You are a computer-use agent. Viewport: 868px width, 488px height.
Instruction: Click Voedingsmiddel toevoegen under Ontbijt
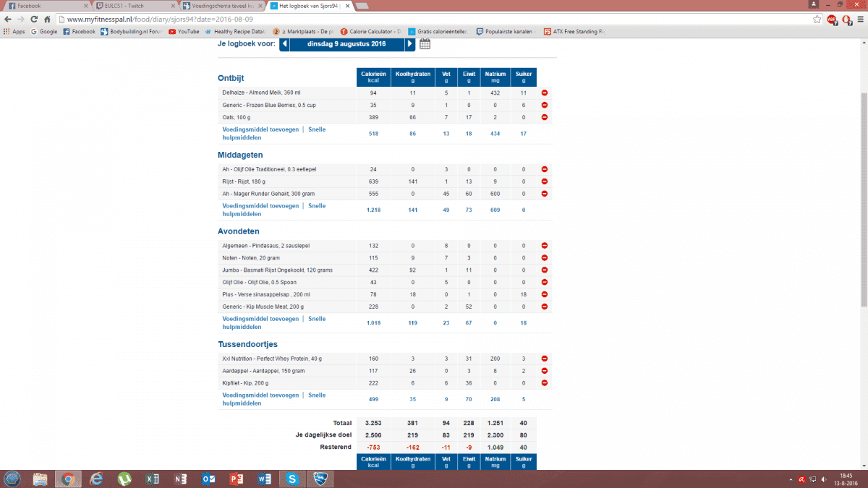[260, 129]
